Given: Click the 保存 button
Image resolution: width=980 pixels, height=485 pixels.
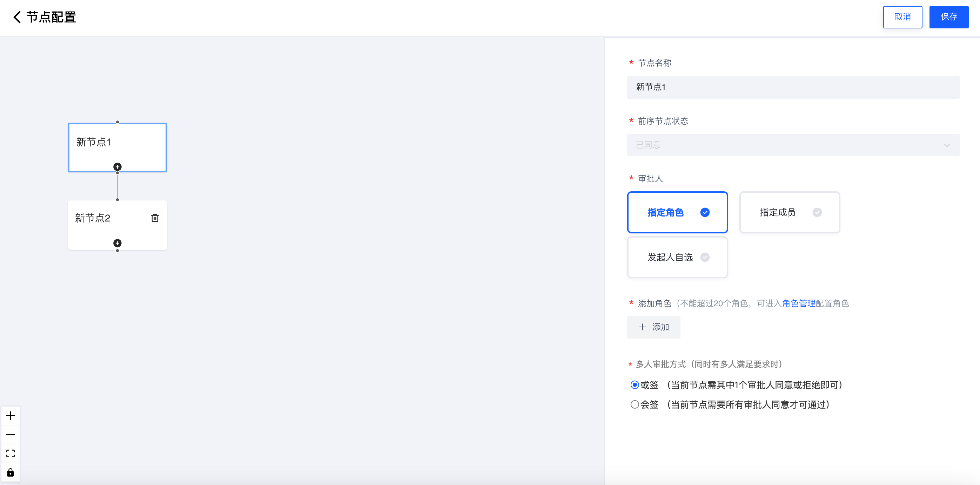Looking at the screenshot, I should click(x=949, y=17).
